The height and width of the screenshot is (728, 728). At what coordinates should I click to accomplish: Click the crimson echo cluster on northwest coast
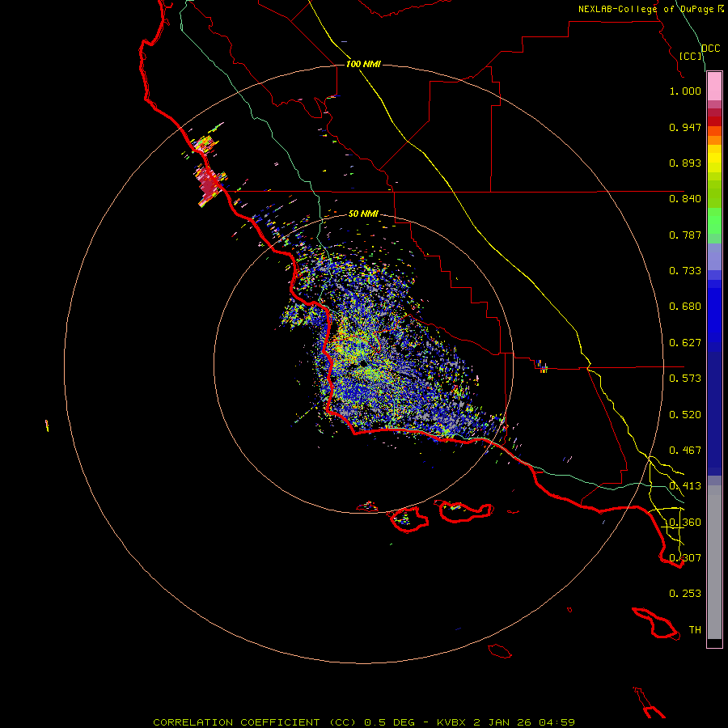click(x=209, y=184)
